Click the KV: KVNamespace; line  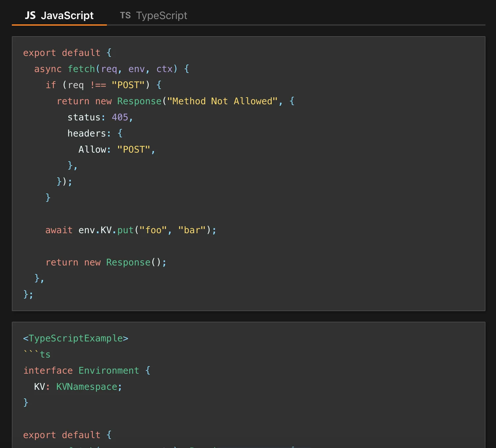click(x=78, y=387)
